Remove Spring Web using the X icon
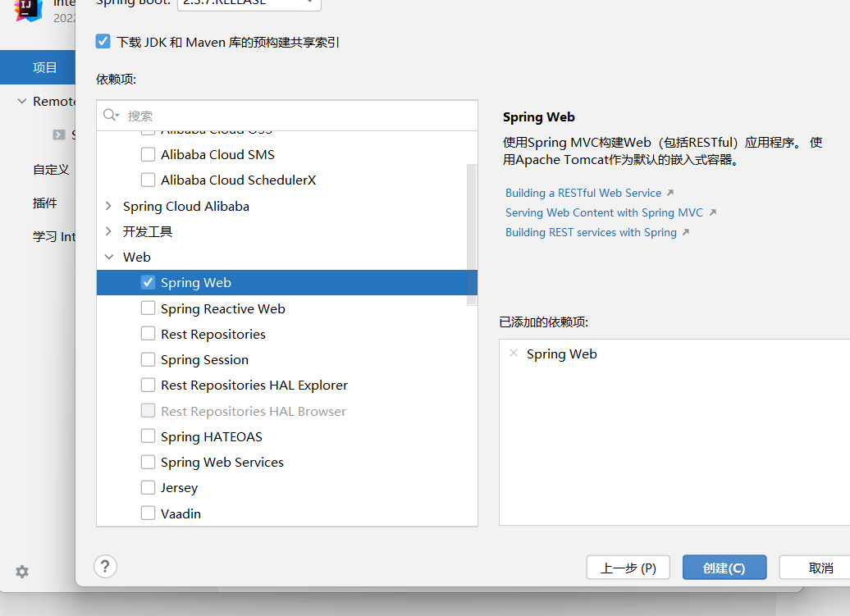Screen dimensions: 850x616 tap(513, 353)
